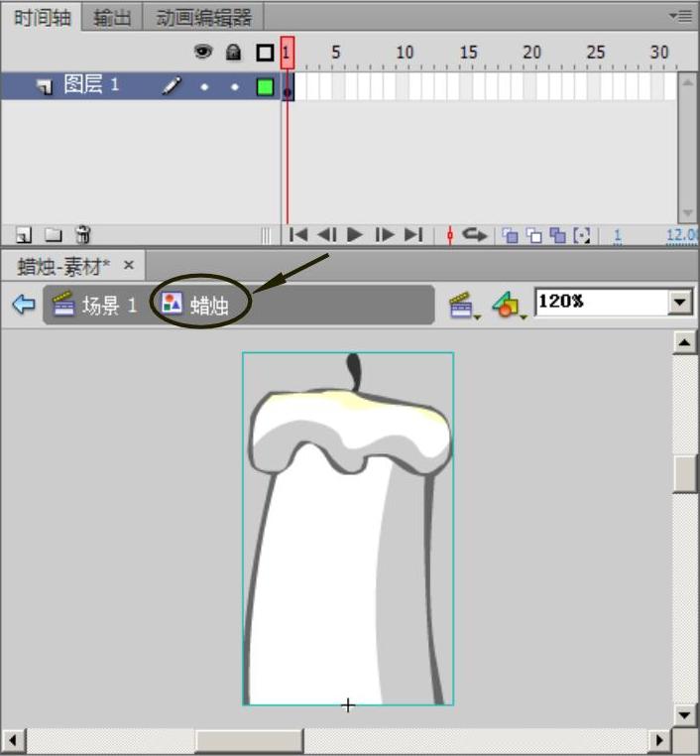Toggle show/hide all layers eye icon
This screenshot has width=700, height=756.
pyautogui.click(x=203, y=53)
